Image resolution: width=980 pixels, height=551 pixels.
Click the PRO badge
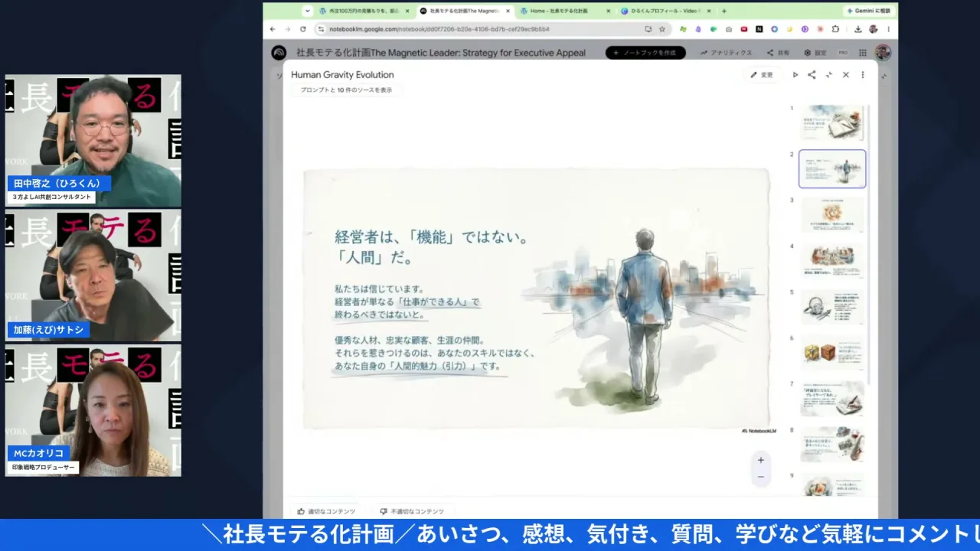point(843,53)
